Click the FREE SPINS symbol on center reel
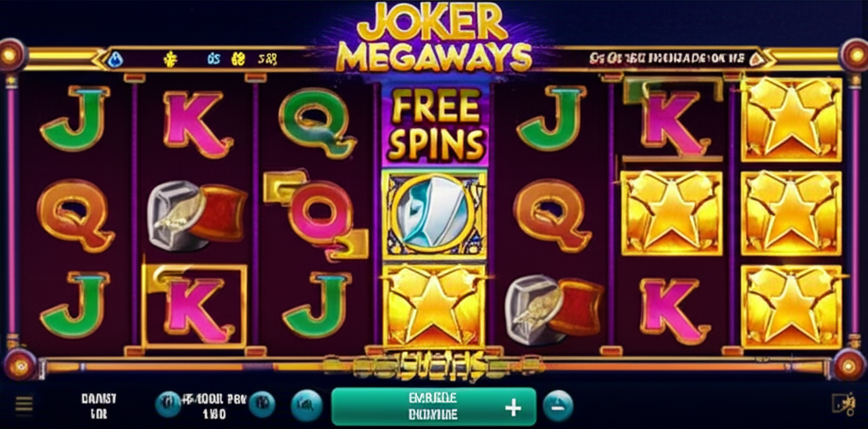The width and height of the screenshot is (868, 429). pyautogui.click(x=435, y=125)
